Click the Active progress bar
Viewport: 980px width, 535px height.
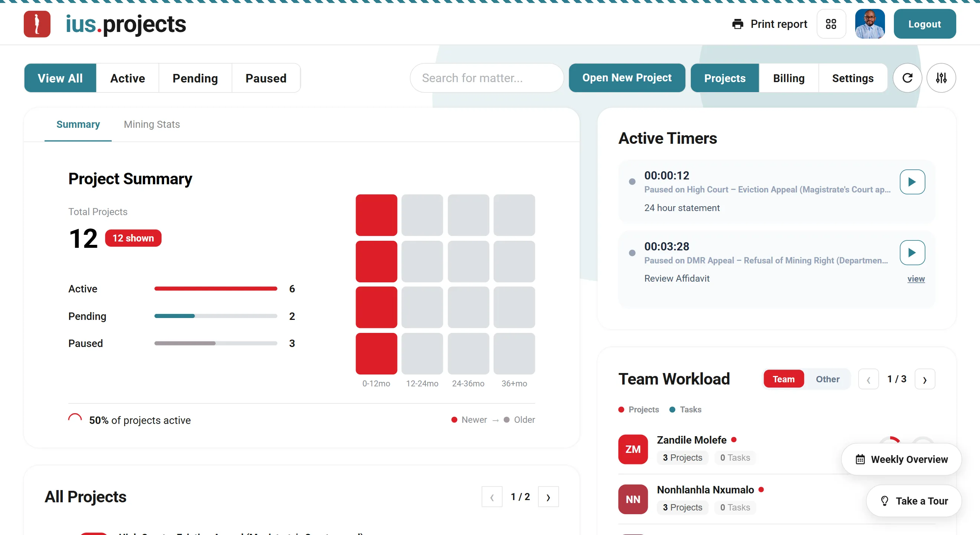coord(215,289)
